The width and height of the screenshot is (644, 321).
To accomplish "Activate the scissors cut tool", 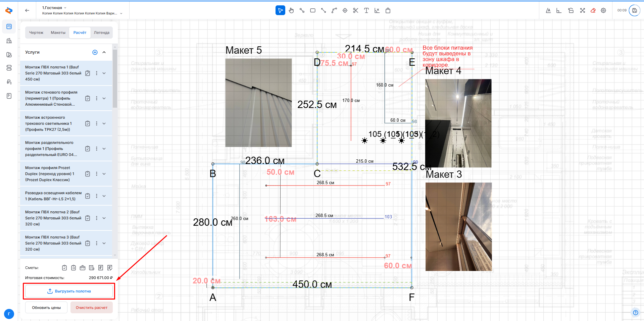I will point(355,10).
